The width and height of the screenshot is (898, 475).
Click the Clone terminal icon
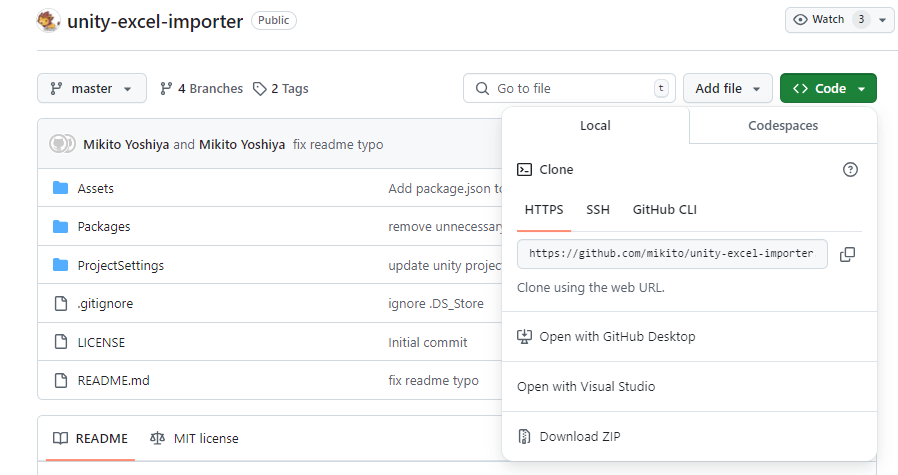point(524,169)
